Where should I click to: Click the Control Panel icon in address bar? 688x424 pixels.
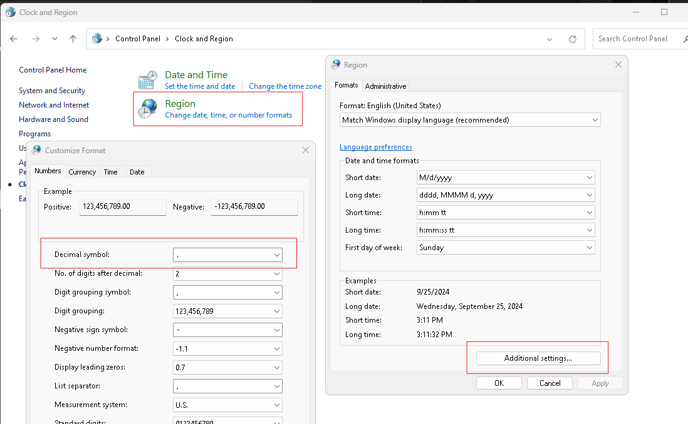tap(97, 39)
